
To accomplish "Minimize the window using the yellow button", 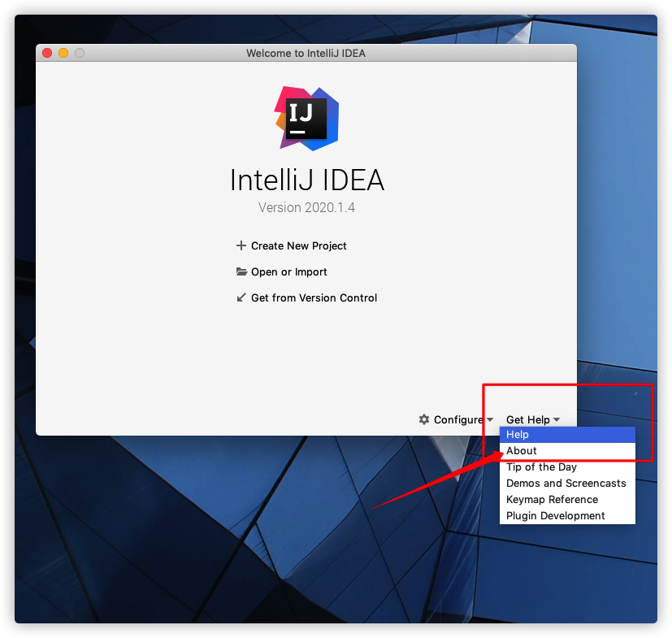I will tap(63, 53).
